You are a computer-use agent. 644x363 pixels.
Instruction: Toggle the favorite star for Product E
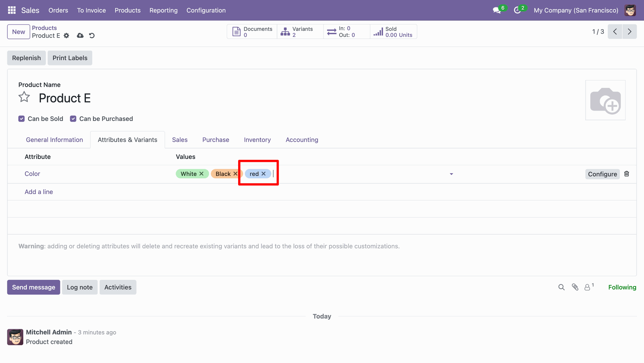24,98
